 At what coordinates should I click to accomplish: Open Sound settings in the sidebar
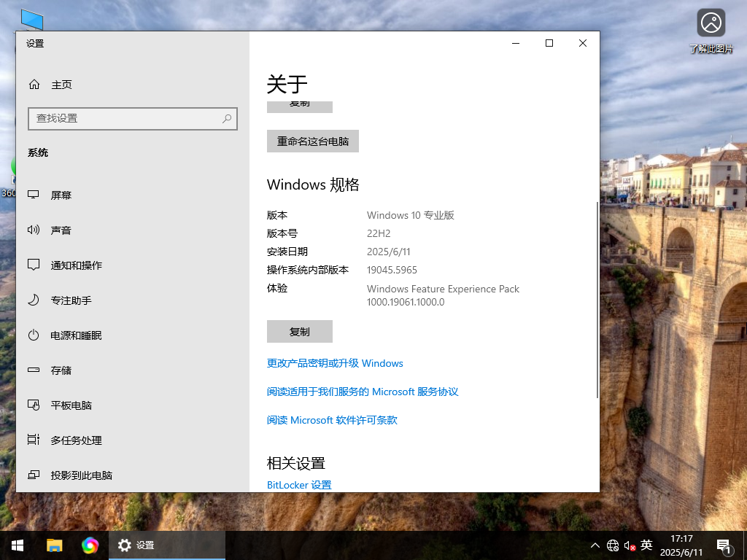[61, 230]
